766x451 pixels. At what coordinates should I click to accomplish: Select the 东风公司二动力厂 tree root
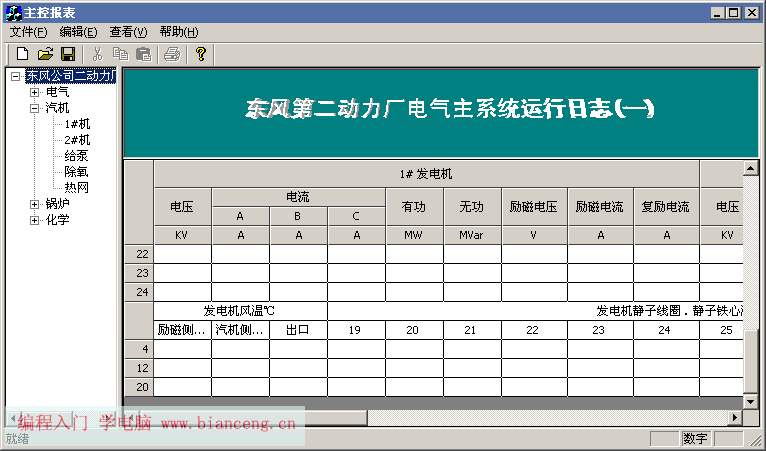coord(70,76)
